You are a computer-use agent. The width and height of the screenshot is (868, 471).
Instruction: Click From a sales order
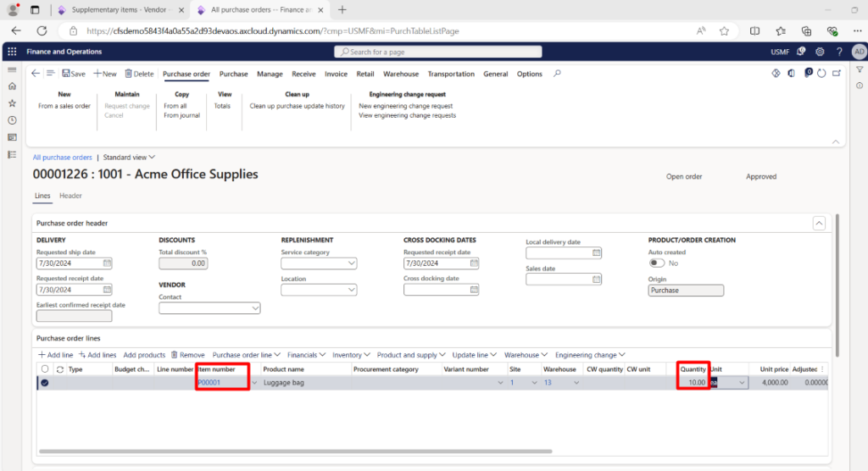(64, 106)
